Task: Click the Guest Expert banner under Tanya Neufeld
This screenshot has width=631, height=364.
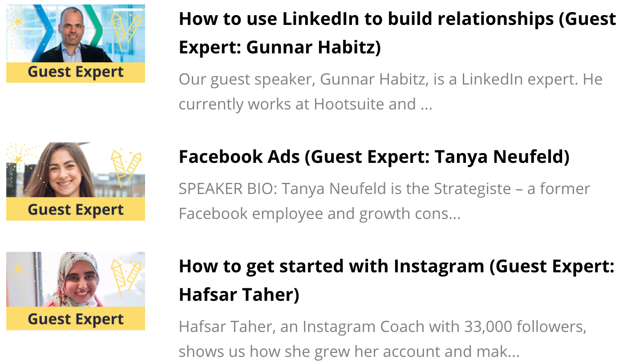Action: (76, 210)
